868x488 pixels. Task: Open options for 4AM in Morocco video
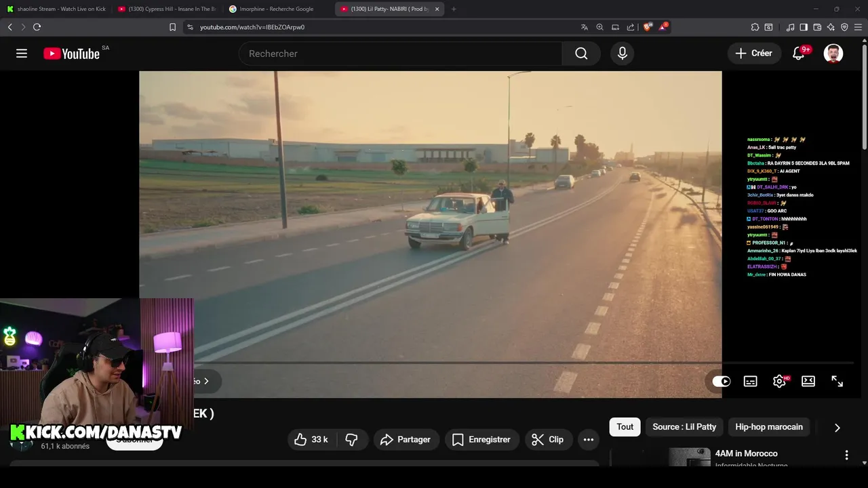pos(846,455)
